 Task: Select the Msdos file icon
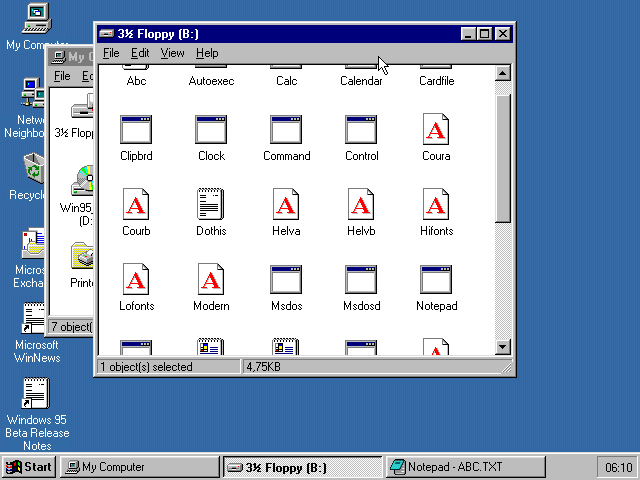coord(286,281)
